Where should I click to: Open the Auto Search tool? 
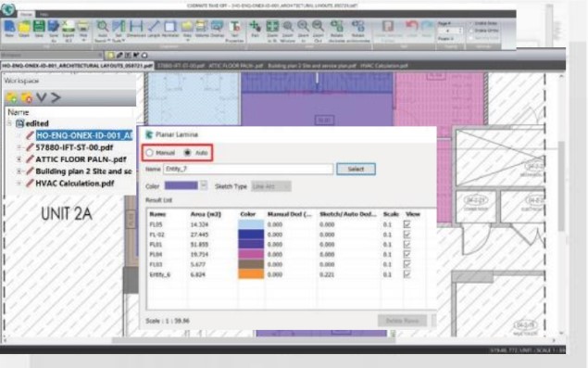[x=103, y=30]
